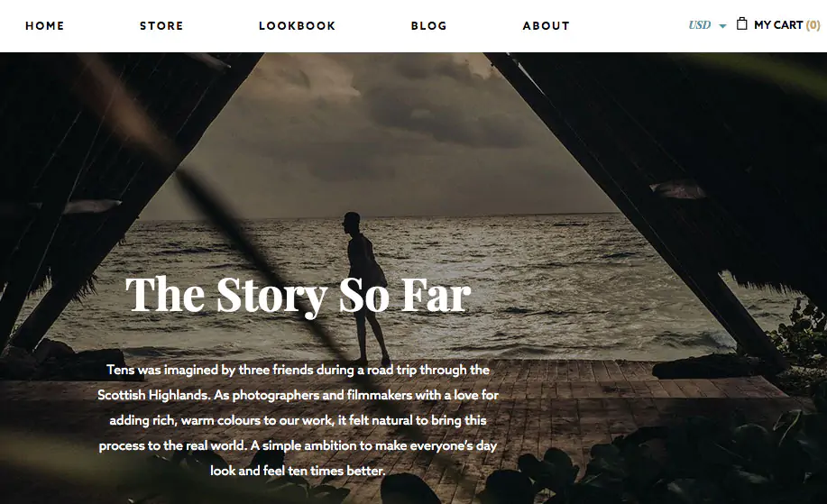Click the MY CART link text

click(778, 24)
